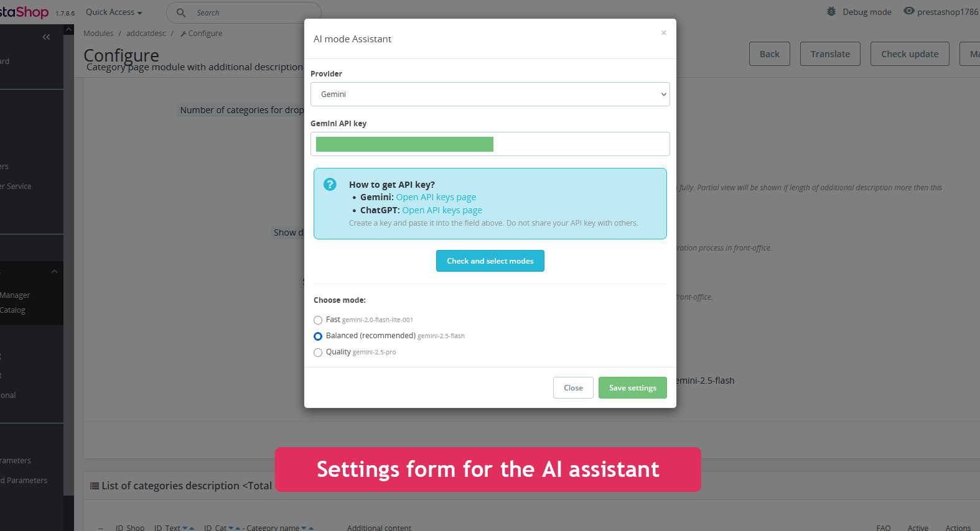Click into the Gemini API key field
Image resolution: width=980 pixels, height=531 pixels.
(490, 144)
